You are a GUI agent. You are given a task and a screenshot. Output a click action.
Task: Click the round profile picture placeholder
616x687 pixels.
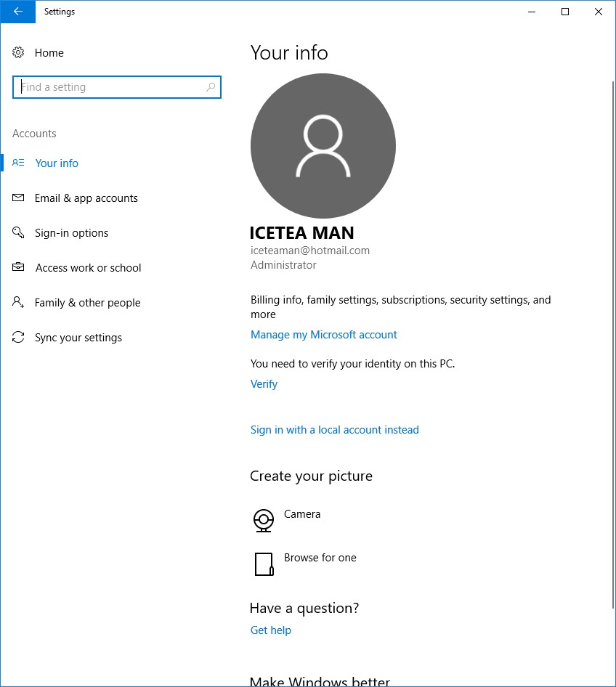[323, 146]
